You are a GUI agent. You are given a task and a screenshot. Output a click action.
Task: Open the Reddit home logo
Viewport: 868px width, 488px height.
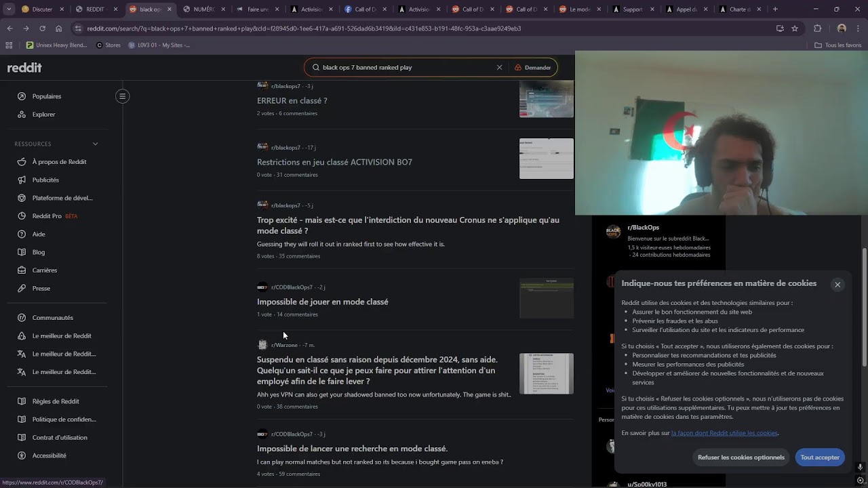24,68
